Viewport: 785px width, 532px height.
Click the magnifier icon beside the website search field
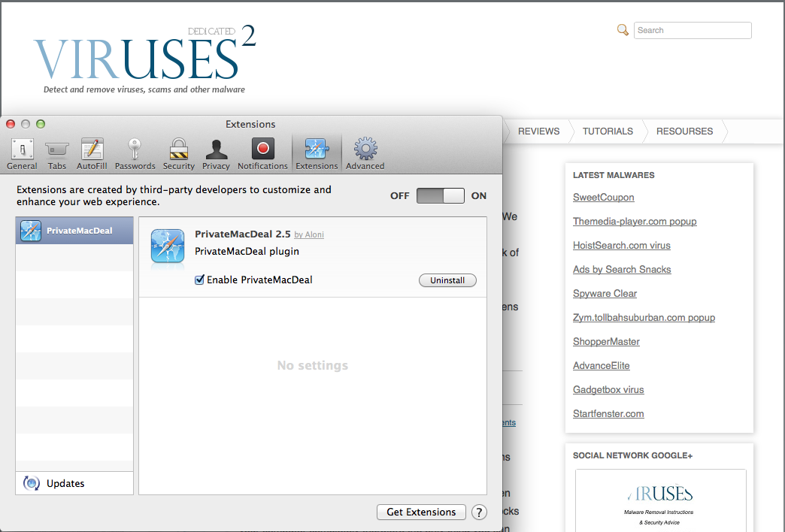[x=623, y=30]
